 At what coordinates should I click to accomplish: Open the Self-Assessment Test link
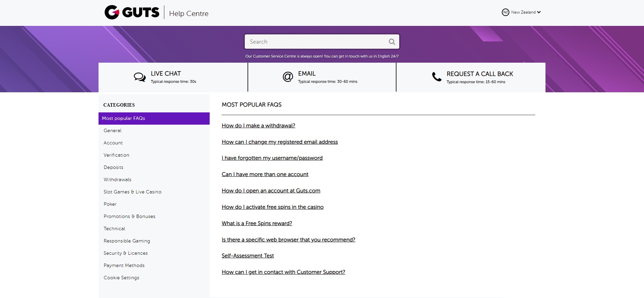(248, 256)
